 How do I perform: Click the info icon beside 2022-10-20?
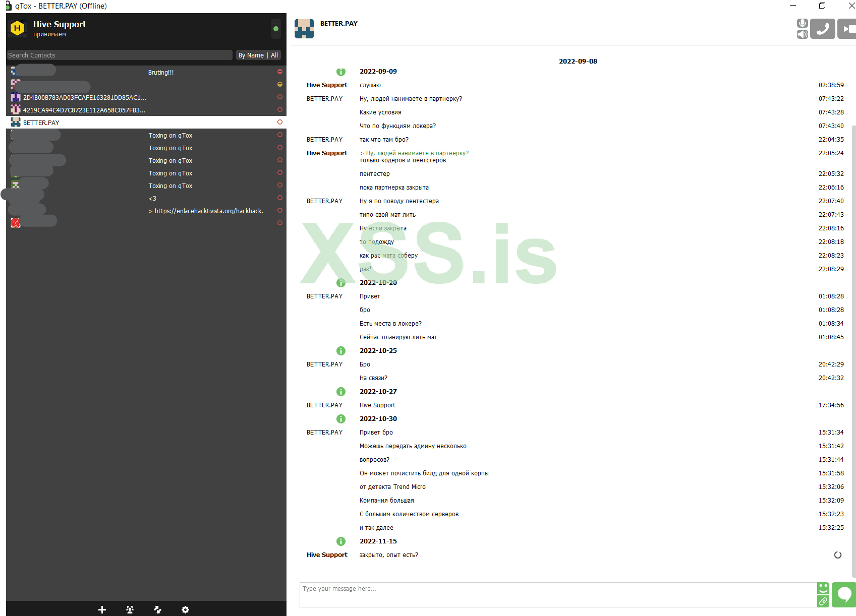[x=341, y=283]
